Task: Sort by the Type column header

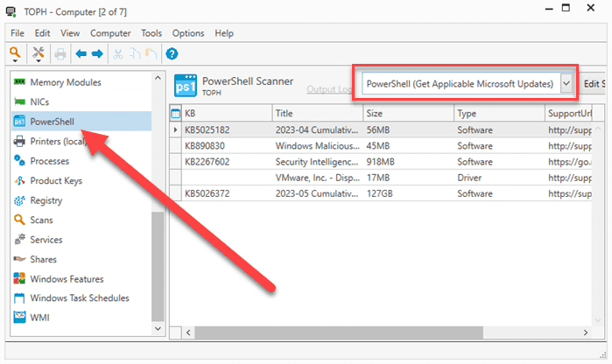Action: click(x=500, y=113)
